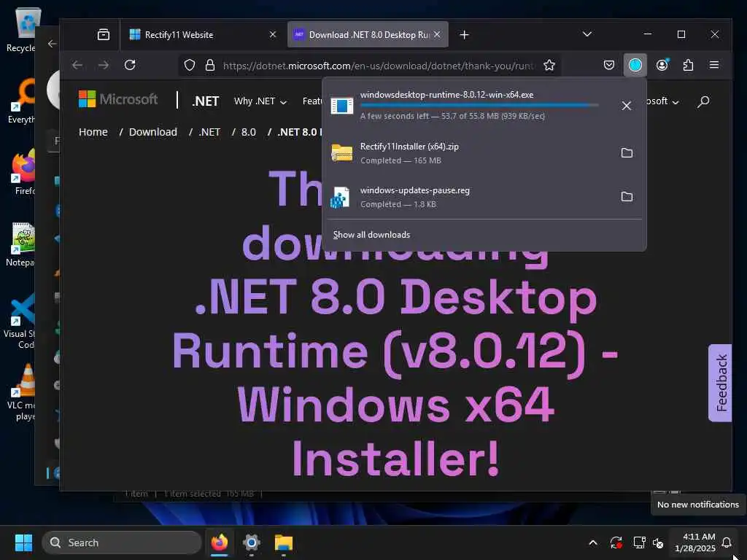
Task: Click Firefox in the taskbar
Action: point(219,542)
